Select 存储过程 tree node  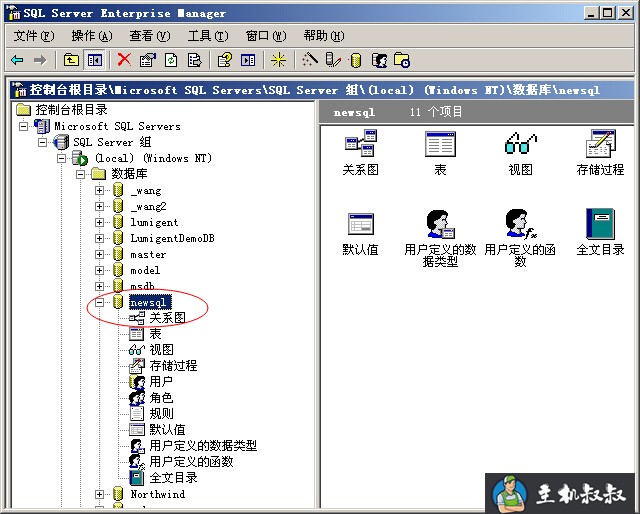[x=173, y=366]
